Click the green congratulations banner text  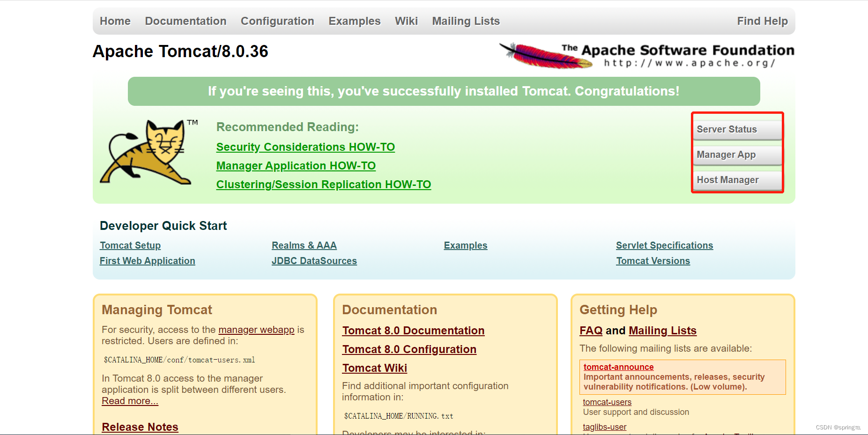click(444, 91)
